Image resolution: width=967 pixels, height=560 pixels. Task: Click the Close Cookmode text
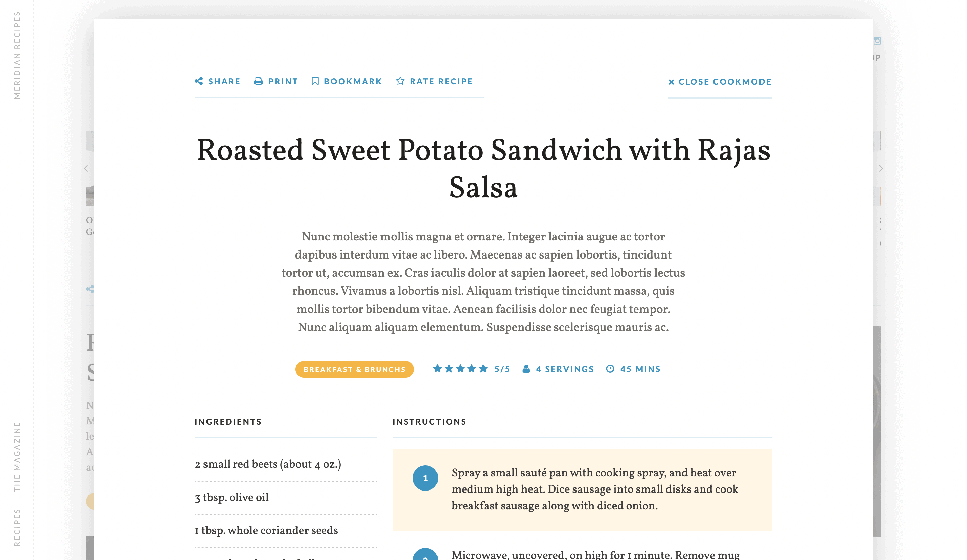tap(725, 82)
